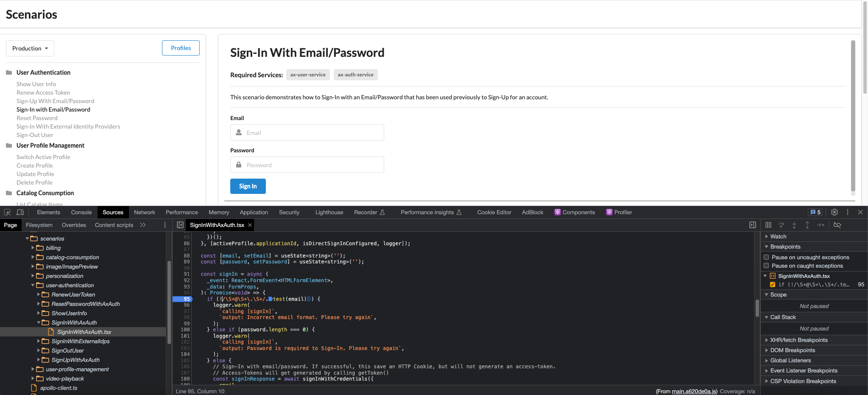868x395 pixels.
Task: Enable Pause on caught exceptions
Action: [766, 266]
